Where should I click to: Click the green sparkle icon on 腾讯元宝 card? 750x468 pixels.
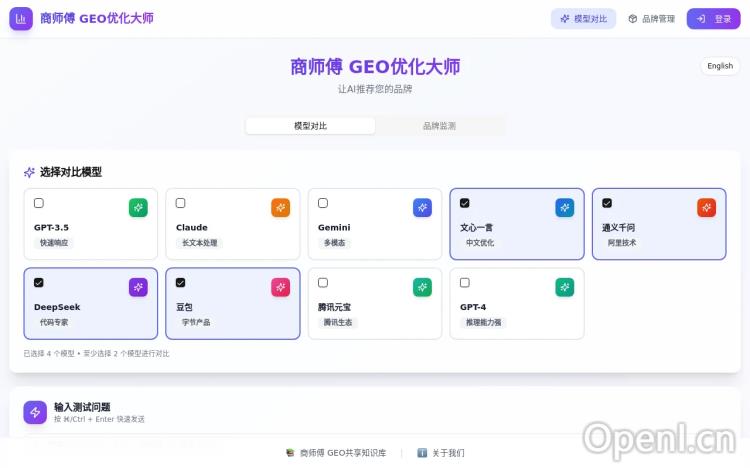point(422,287)
